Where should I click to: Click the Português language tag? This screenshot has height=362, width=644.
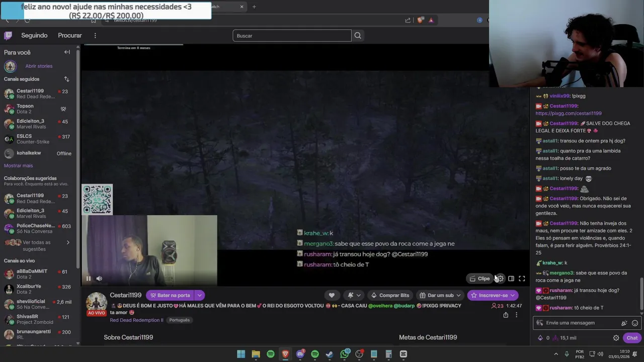click(180, 320)
